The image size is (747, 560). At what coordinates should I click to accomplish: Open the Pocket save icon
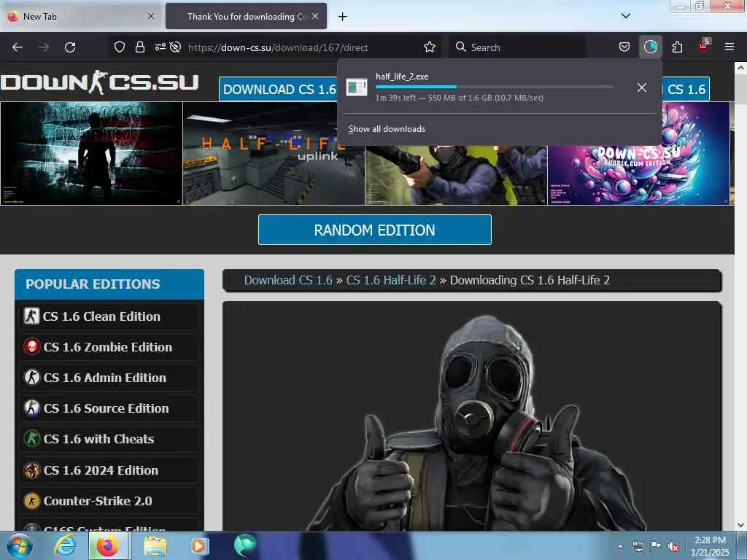[x=624, y=47]
